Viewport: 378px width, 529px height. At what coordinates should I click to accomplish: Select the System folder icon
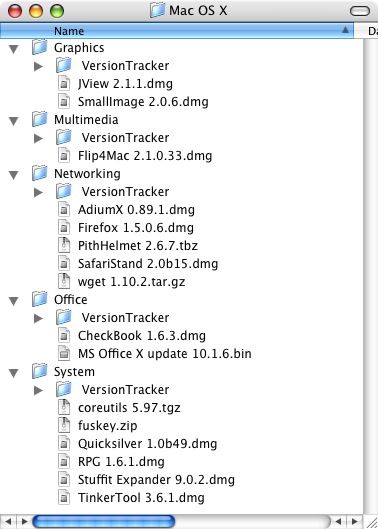click(40, 371)
